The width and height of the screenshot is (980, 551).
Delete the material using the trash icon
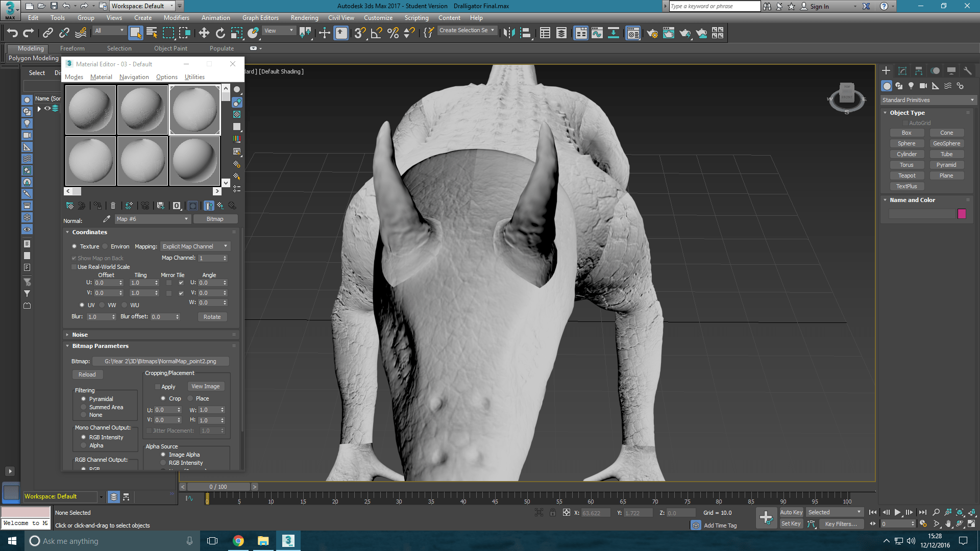pos(113,206)
